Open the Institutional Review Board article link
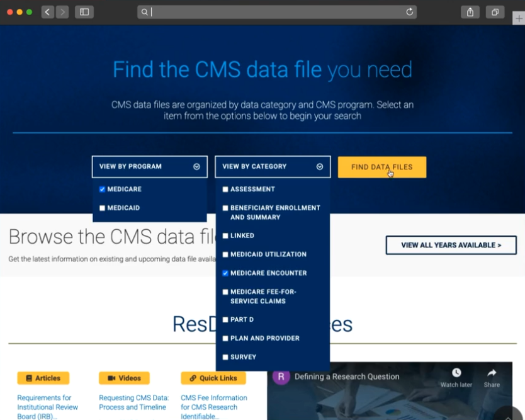The image size is (525, 420). [47, 407]
